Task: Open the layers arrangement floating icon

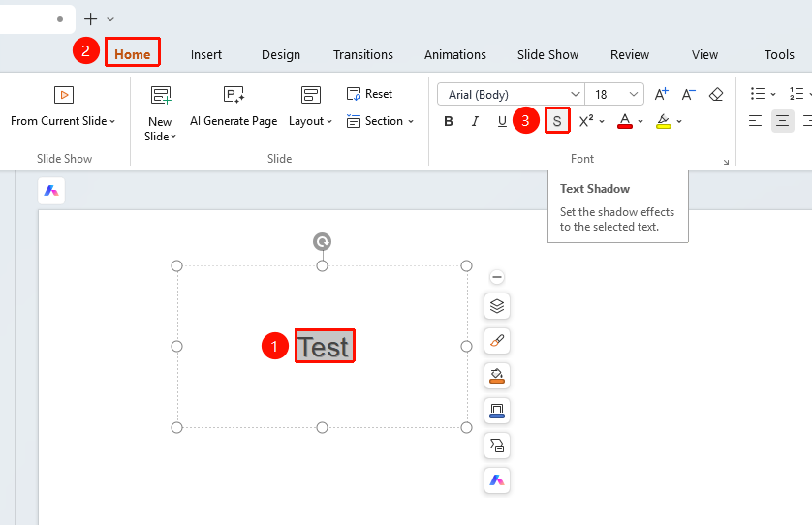Action: click(x=497, y=306)
